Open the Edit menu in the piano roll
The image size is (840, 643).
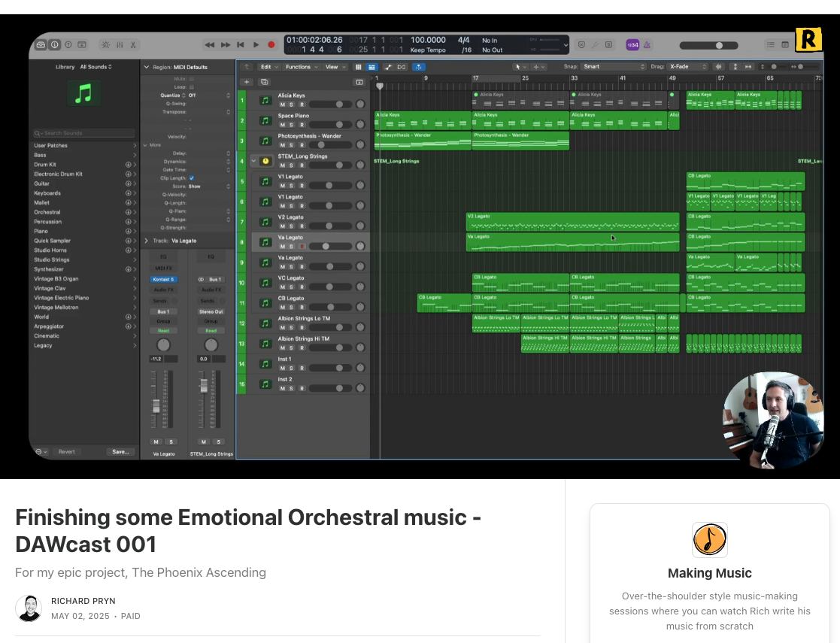coord(265,67)
